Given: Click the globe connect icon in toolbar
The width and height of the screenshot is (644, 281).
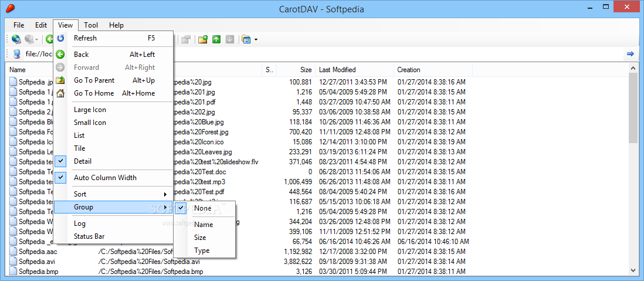Looking at the screenshot, I should tap(16, 39).
